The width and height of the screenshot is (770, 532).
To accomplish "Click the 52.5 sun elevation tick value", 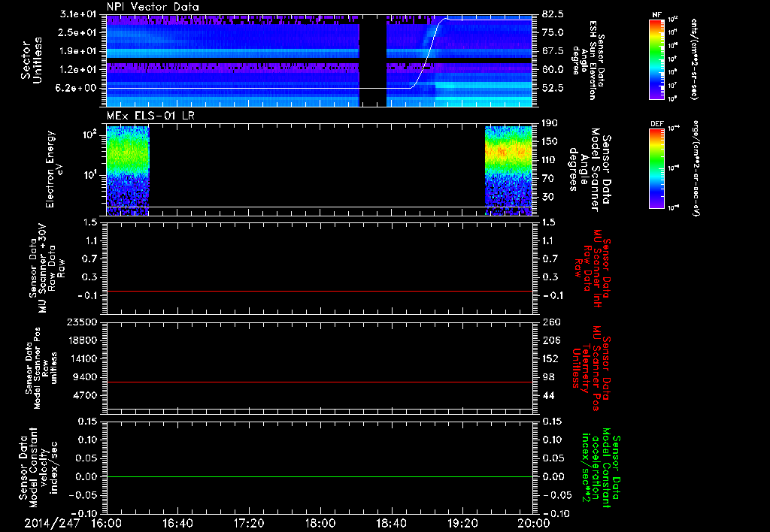I will [x=553, y=89].
